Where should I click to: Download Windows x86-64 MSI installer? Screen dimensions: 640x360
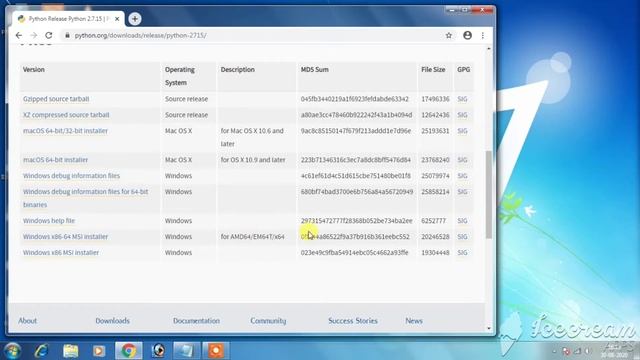(65, 236)
